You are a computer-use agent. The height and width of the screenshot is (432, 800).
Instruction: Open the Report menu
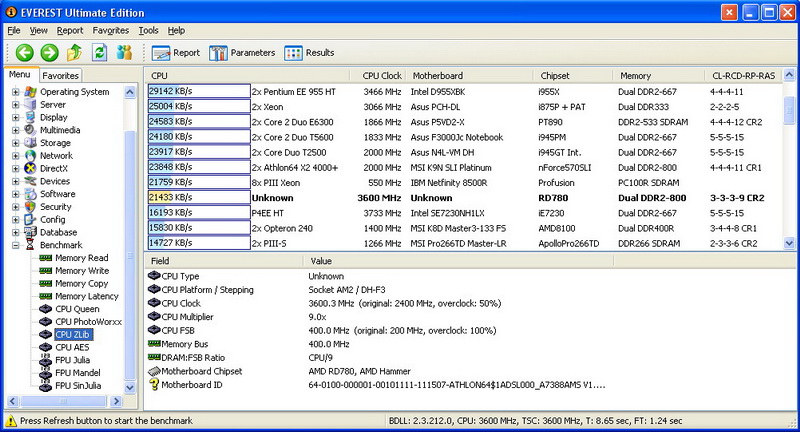tap(70, 31)
